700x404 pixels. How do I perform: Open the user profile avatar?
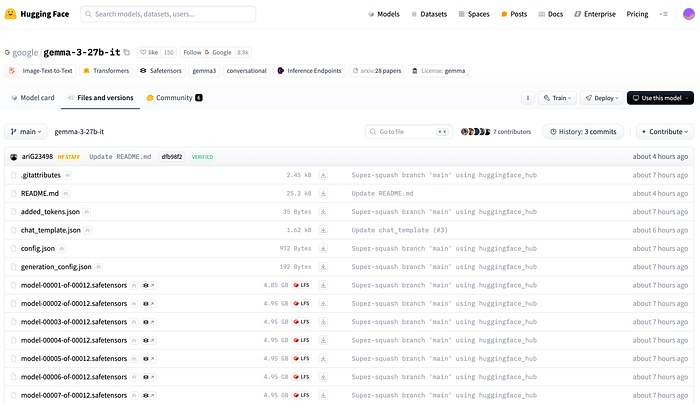(689, 14)
